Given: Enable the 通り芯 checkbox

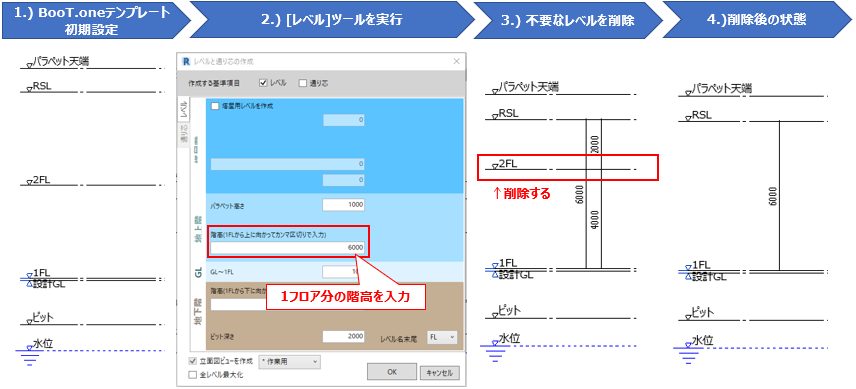Looking at the screenshot, I should pos(302,83).
